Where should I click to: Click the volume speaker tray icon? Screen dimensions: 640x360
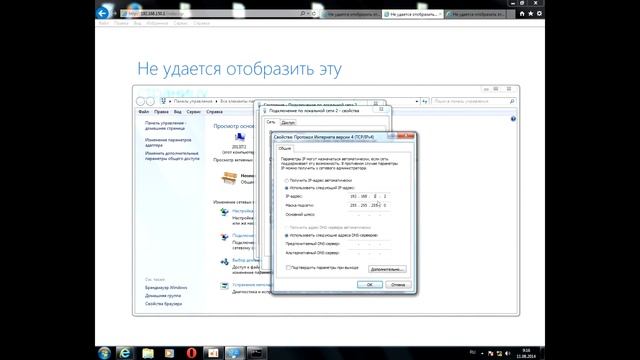(508, 353)
